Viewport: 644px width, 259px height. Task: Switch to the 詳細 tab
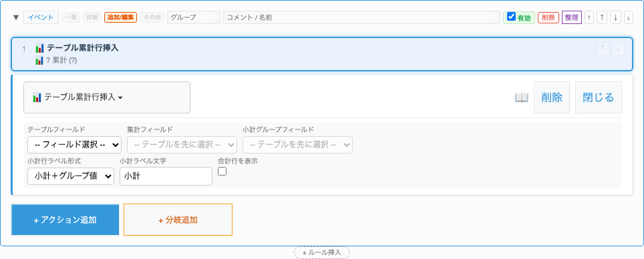click(92, 17)
